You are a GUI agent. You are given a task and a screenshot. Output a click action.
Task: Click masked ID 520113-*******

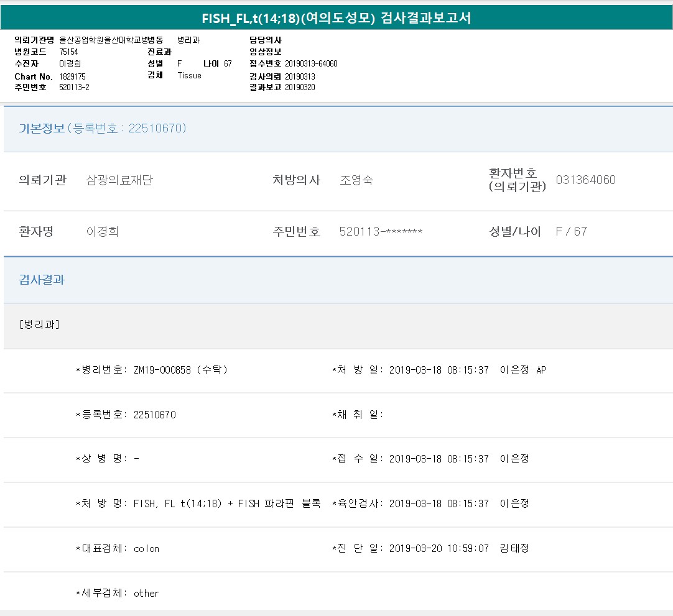[x=381, y=232]
